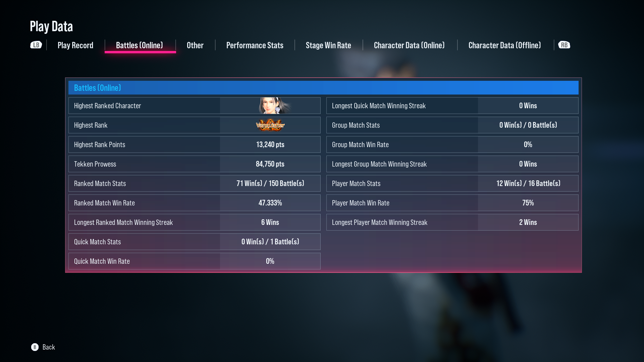Navigate to Battles Online section
This screenshot has width=644, height=362.
(139, 45)
